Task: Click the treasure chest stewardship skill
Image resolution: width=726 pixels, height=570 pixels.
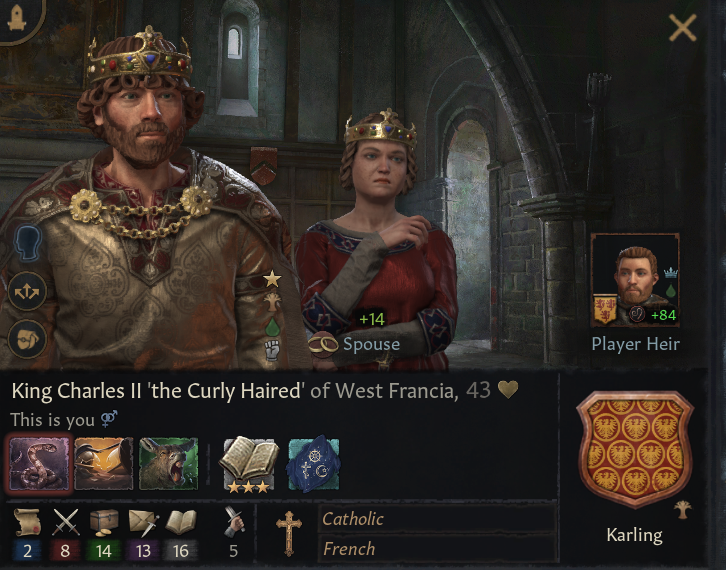Action: pos(104,522)
